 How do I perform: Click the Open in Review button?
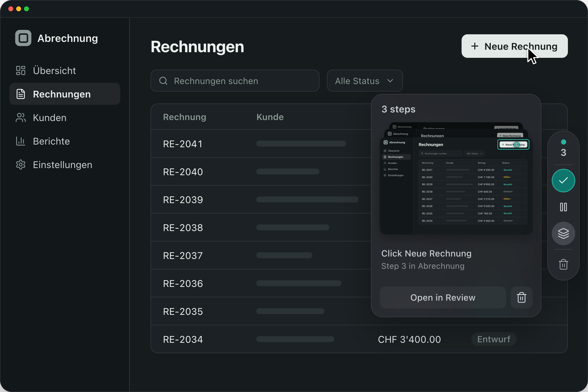[443, 297]
